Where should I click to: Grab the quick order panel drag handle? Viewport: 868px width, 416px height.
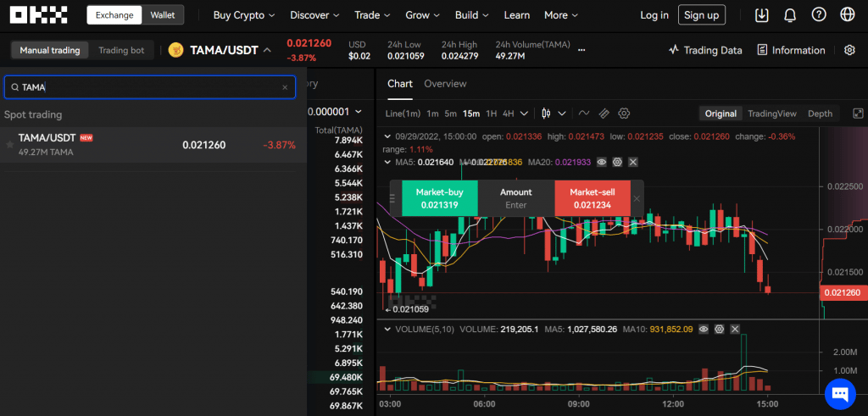click(x=393, y=198)
